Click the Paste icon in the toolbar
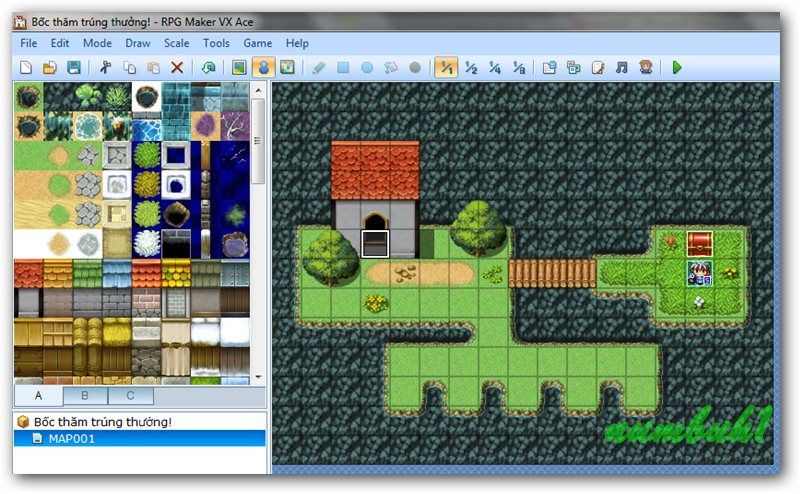This screenshot has width=800, height=494. tap(153, 67)
